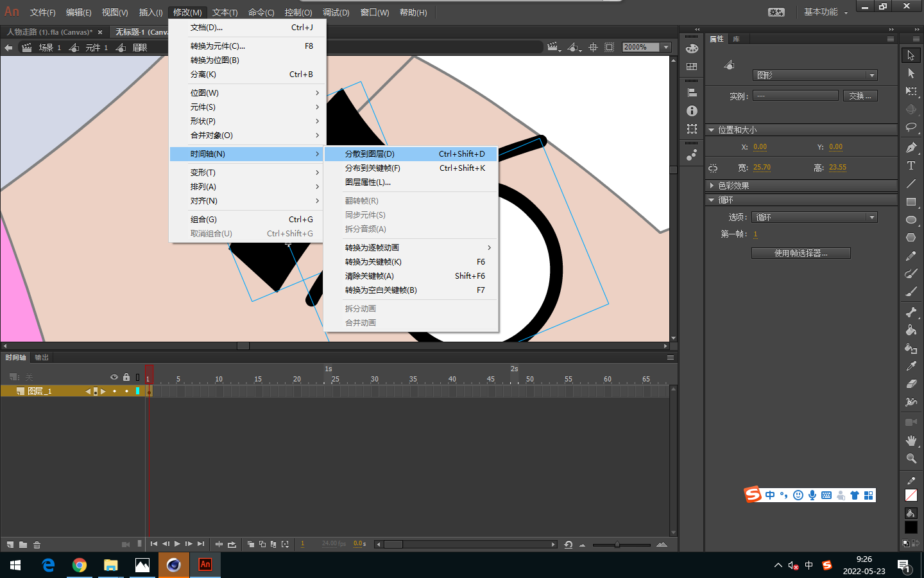The height and width of the screenshot is (578, 924).
Task: Expand the 色彩效果 section
Action: 733,186
